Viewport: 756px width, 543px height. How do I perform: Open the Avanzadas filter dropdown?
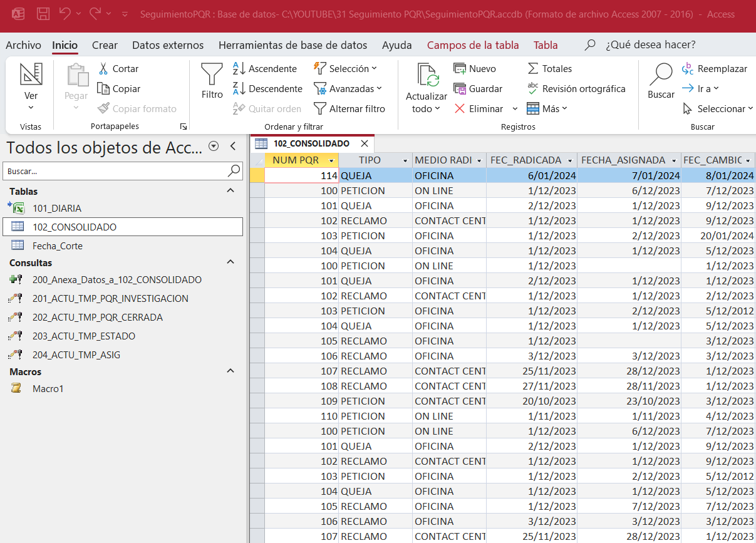pyautogui.click(x=348, y=89)
